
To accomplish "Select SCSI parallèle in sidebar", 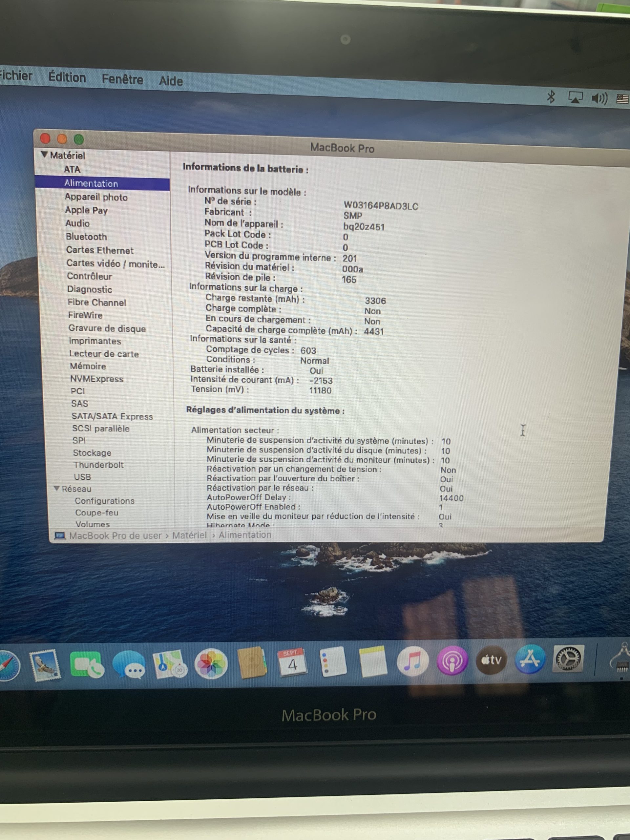I will [x=101, y=428].
